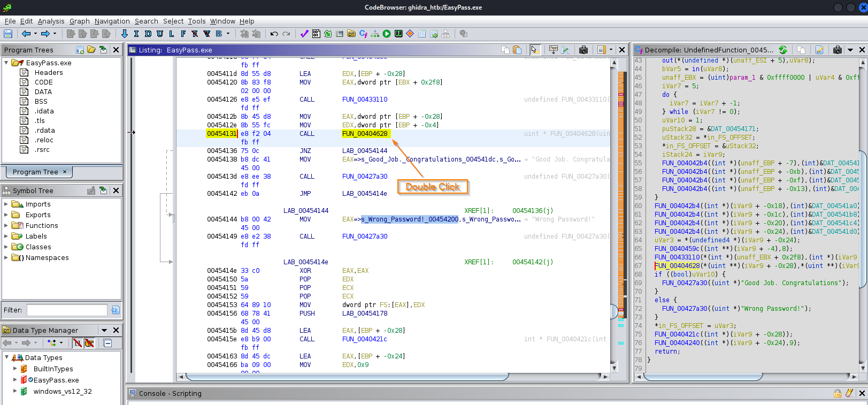Collapse the EasyPass.exe program tree root
868x405 pixels.
(6, 63)
